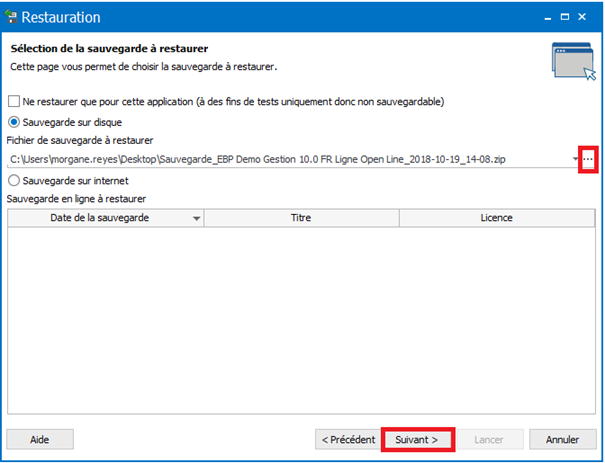Go back with '< Précédent' button

[x=348, y=439]
